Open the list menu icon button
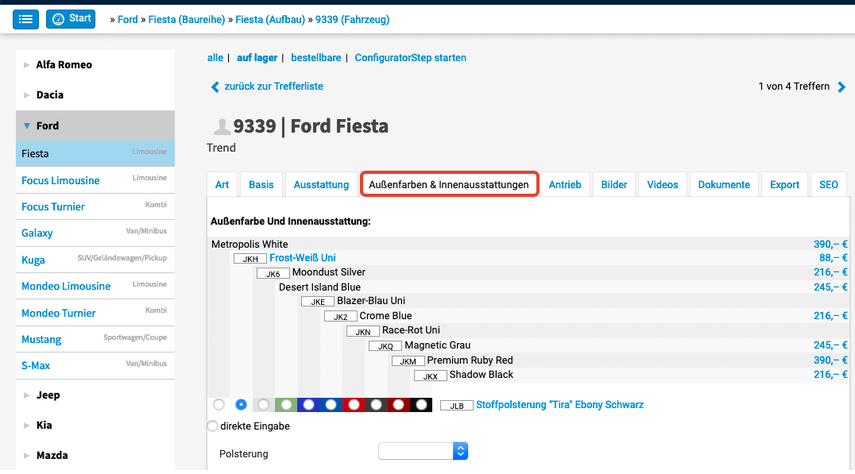855x474 pixels. [26, 19]
